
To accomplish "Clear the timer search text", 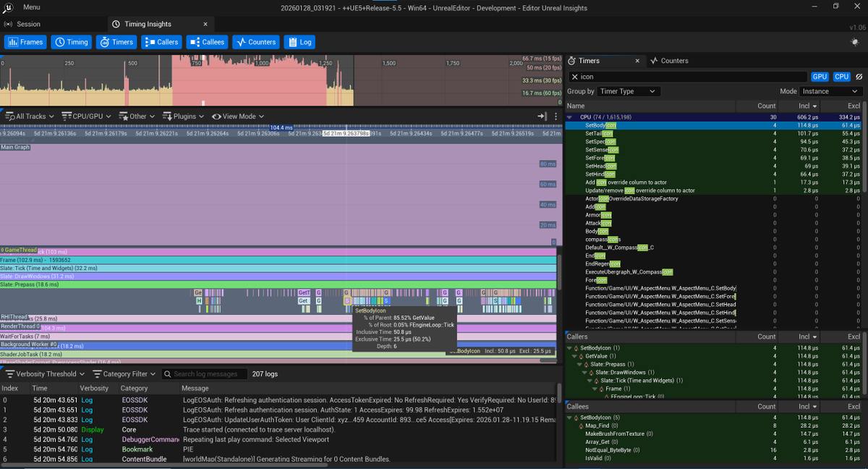I will pos(574,77).
